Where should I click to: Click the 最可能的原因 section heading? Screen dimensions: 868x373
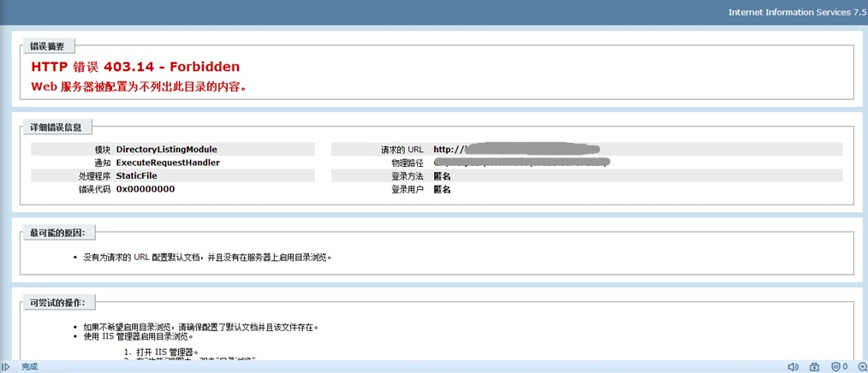click(62, 233)
